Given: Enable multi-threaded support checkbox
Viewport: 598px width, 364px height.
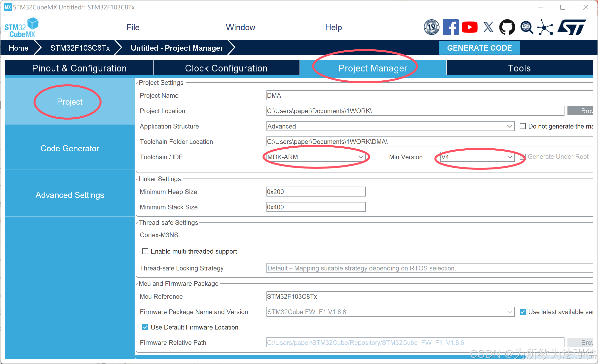Looking at the screenshot, I should tap(145, 251).
